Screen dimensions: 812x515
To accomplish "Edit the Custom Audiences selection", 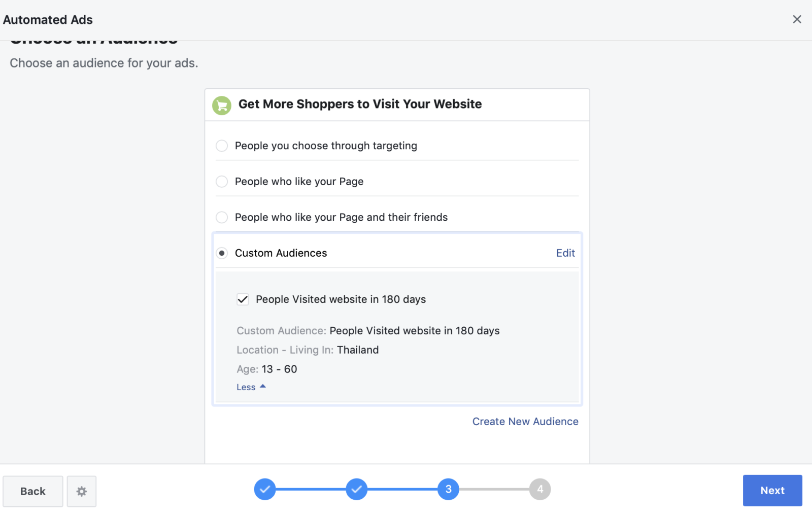I will [x=565, y=253].
